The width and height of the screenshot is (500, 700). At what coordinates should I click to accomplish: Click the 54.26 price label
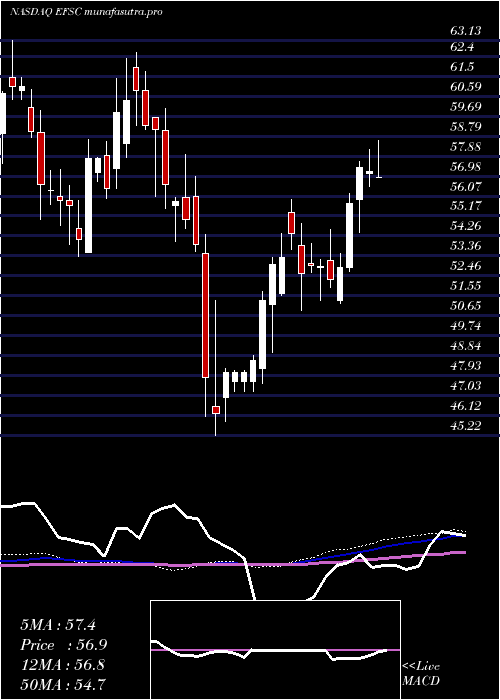pos(466,226)
